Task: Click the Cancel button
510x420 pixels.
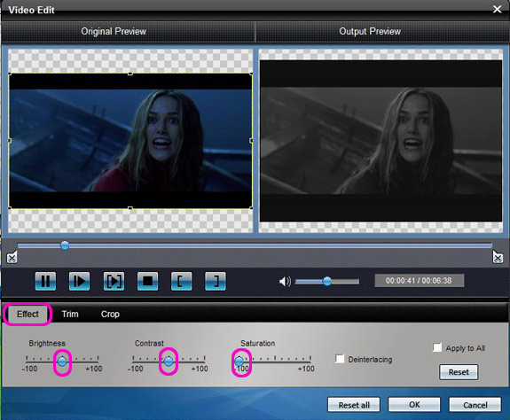Action: tap(475, 405)
